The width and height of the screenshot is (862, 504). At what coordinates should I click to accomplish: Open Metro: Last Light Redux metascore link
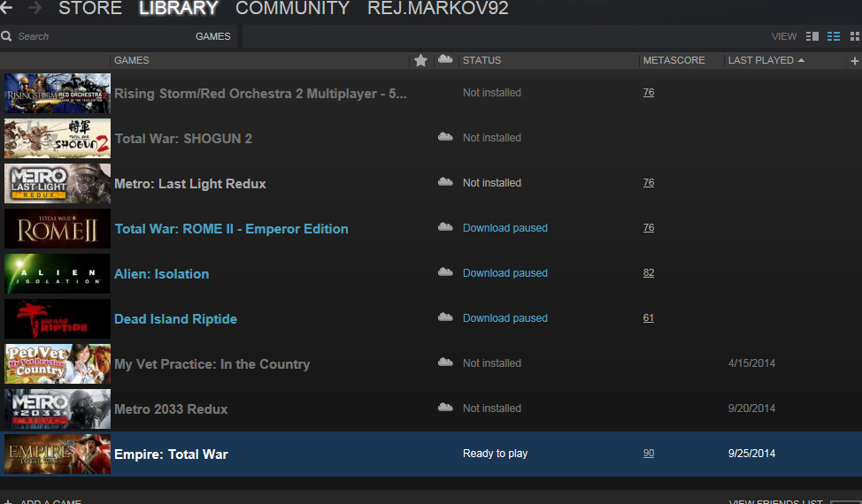649,182
